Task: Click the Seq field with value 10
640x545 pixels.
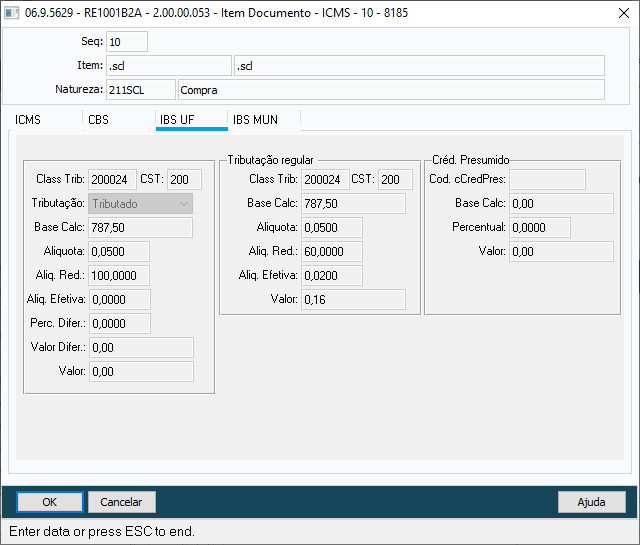Action: click(x=127, y=42)
